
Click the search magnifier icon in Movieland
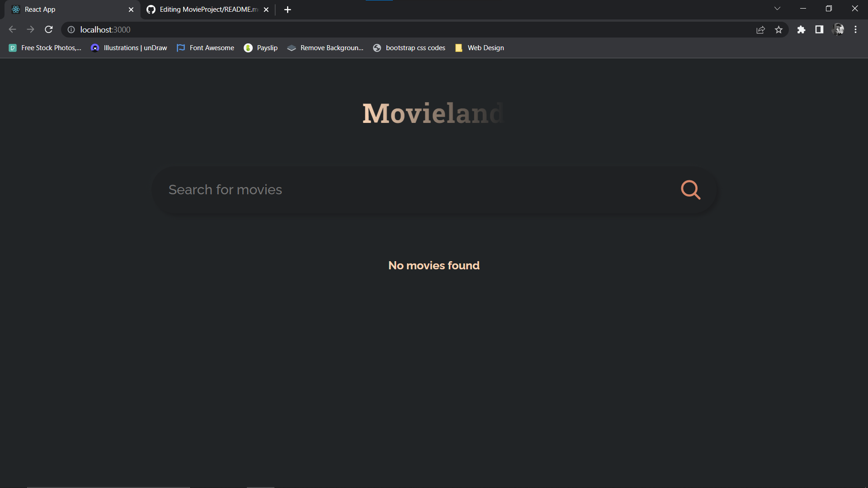[x=690, y=190]
